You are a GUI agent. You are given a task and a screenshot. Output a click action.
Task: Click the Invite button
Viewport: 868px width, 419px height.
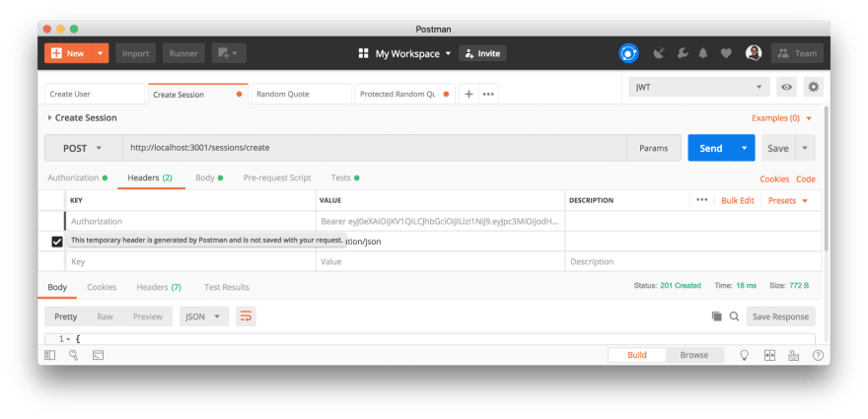pyautogui.click(x=482, y=53)
